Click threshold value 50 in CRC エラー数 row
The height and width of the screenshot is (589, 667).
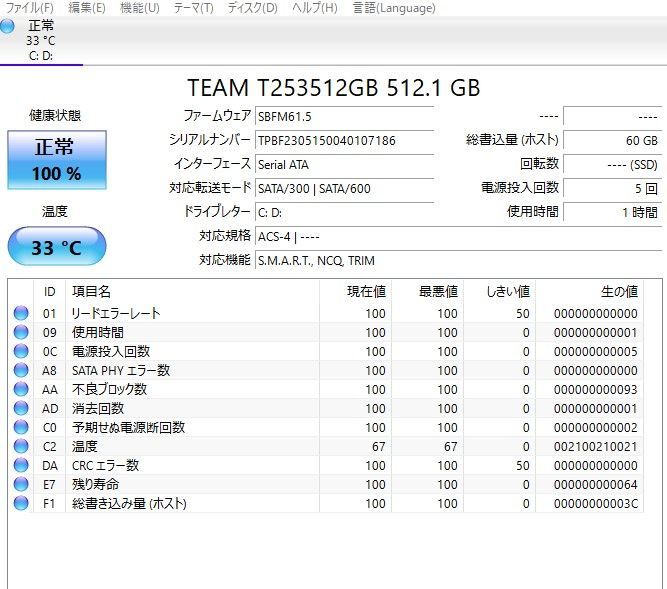[523, 466]
